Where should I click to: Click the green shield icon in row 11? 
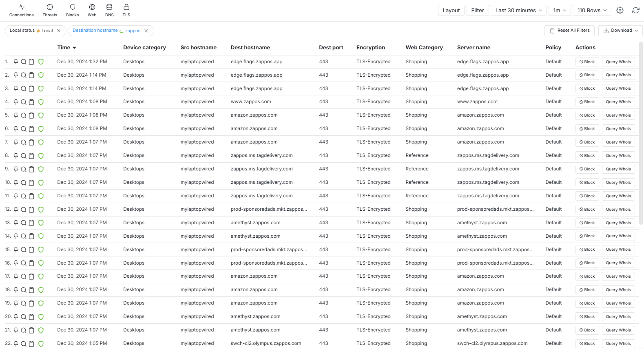click(x=41, y=196)
